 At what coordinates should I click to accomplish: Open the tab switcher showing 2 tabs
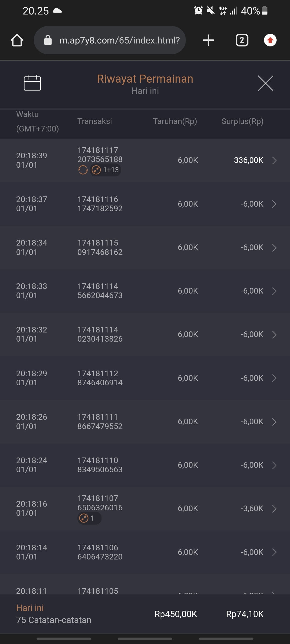coord(242,40)
